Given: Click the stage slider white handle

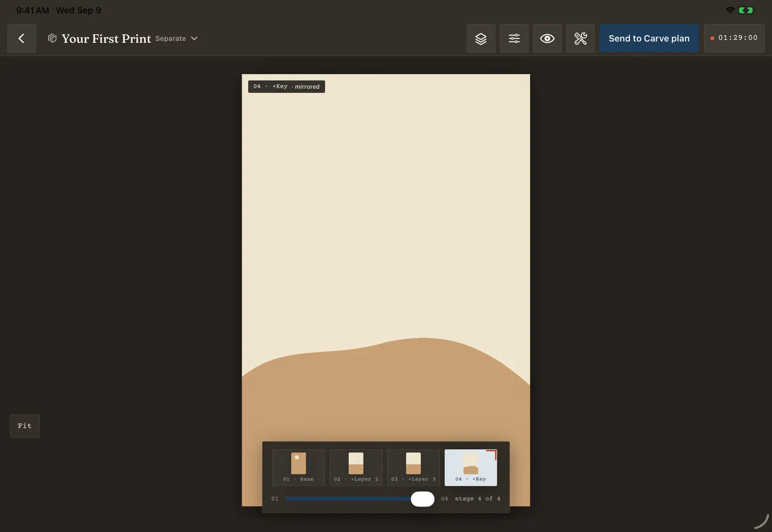Looking at the screenshot, I should pyautogui.click(x=423, y=499).
